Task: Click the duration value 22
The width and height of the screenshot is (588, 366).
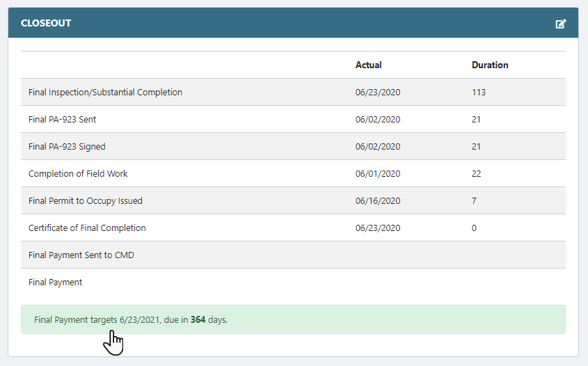Action: pyautogui.click(x=476, y=173)
